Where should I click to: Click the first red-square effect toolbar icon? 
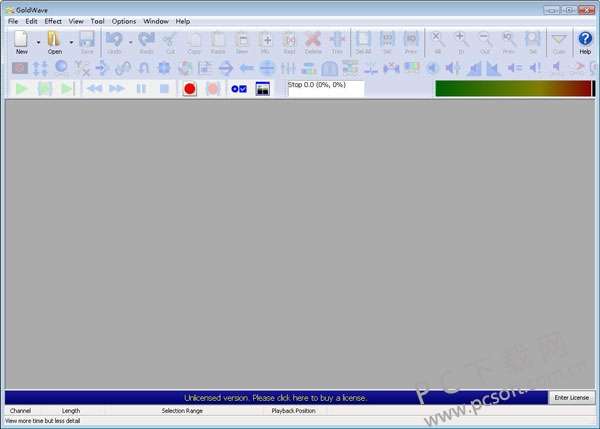[20, 68]
